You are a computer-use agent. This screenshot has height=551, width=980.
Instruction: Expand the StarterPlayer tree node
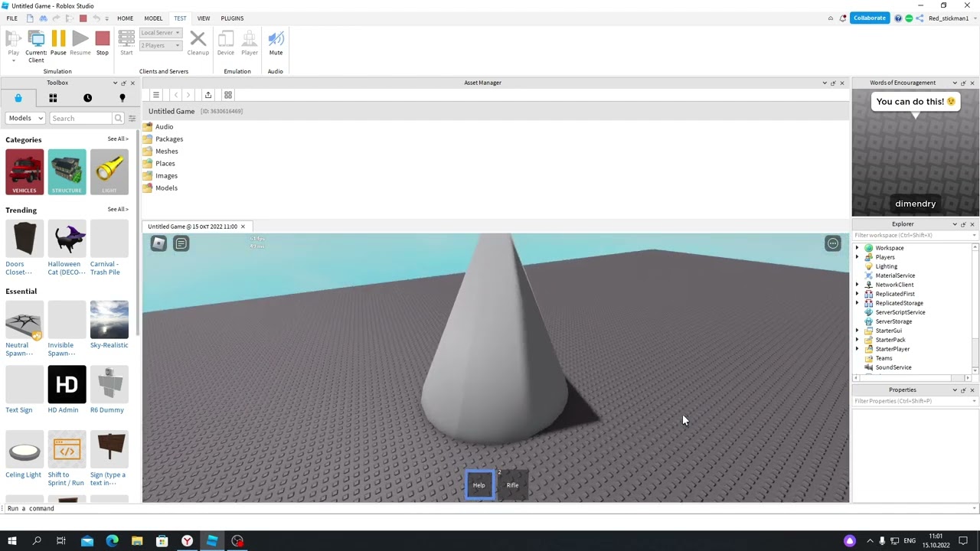[x=857, y=349]
